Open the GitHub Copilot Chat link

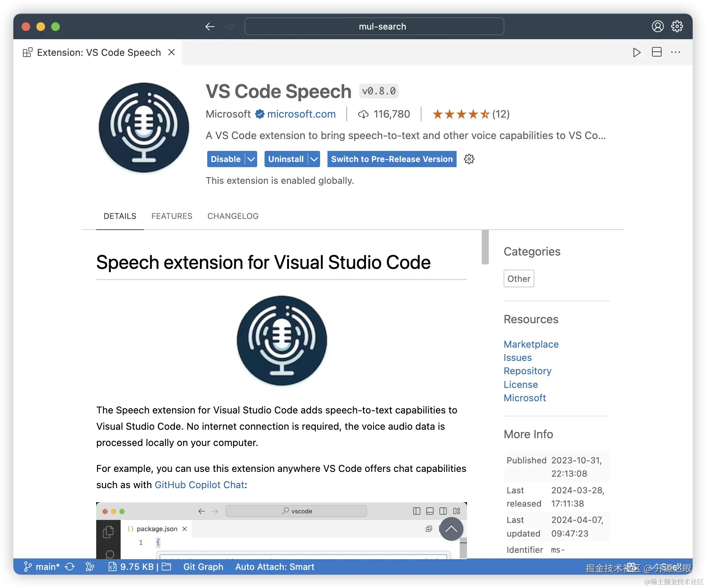199,485
